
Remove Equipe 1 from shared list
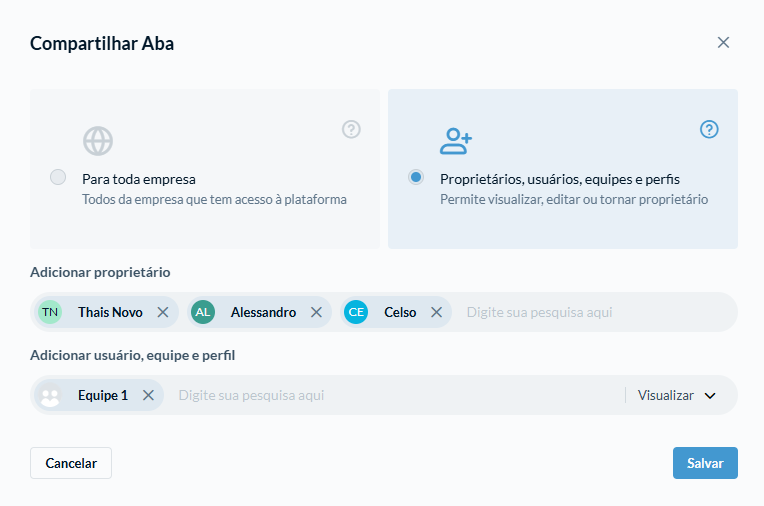148,395
